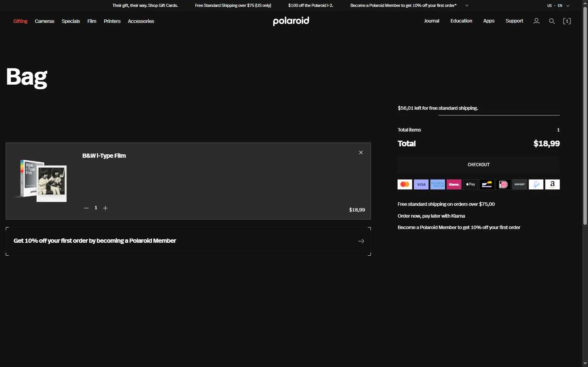The height and width of the screenshot is (367, 588).
Task: Click the Amazon Pay payment icon
Action: [x=553, y=184]
